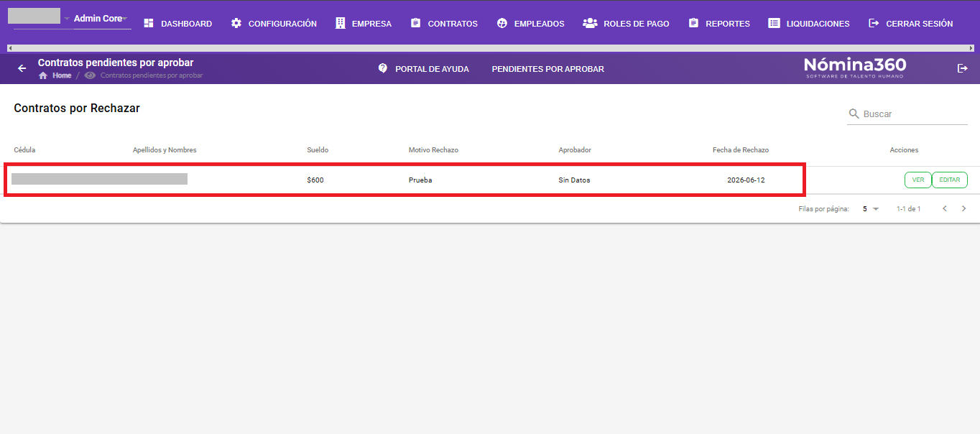Click the horizontal scrollbar under menu
This screenshot has height=434, width=980.
(x=490, y=48)
